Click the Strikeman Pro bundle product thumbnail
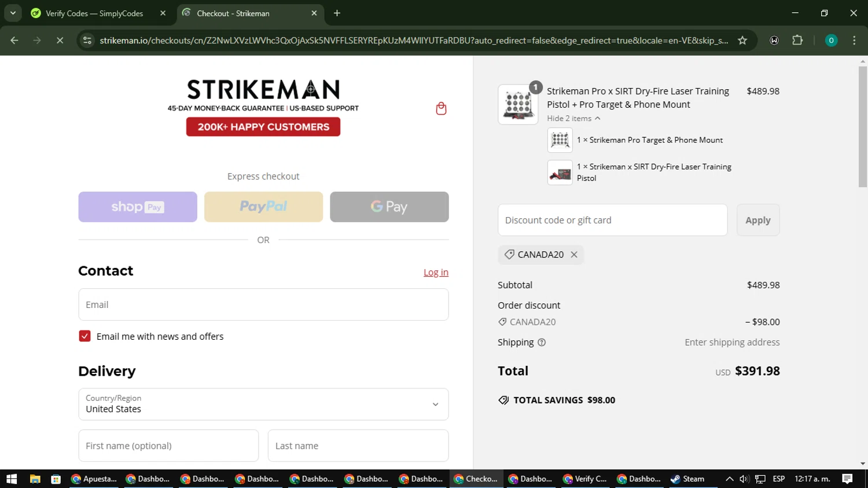This screenshot has width=868, height=488. pos(518,105)
